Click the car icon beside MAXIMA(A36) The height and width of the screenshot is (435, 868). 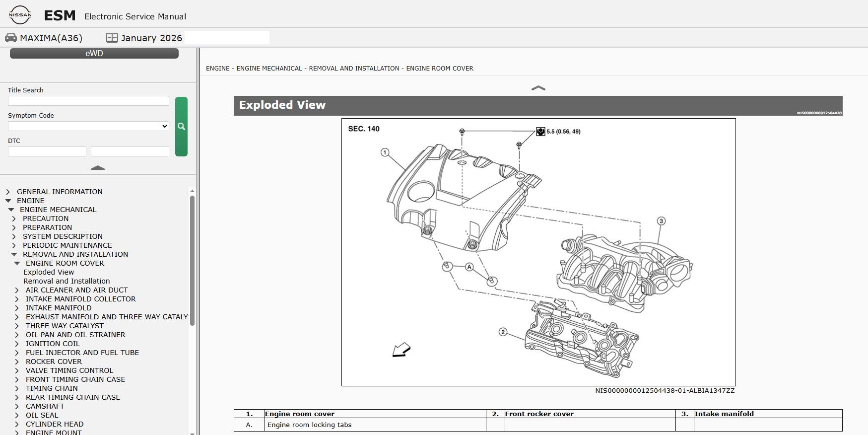pyautogui.click(x=11, y=38)
